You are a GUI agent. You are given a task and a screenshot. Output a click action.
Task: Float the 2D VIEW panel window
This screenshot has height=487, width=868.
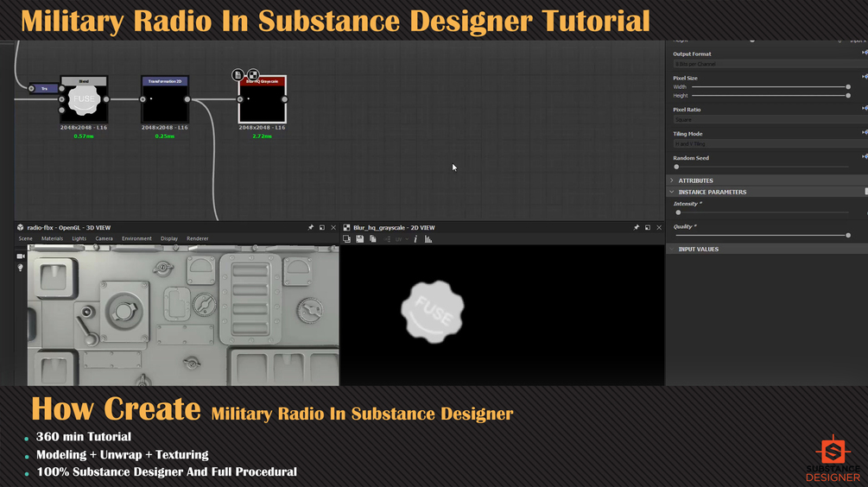coord(647,227)
